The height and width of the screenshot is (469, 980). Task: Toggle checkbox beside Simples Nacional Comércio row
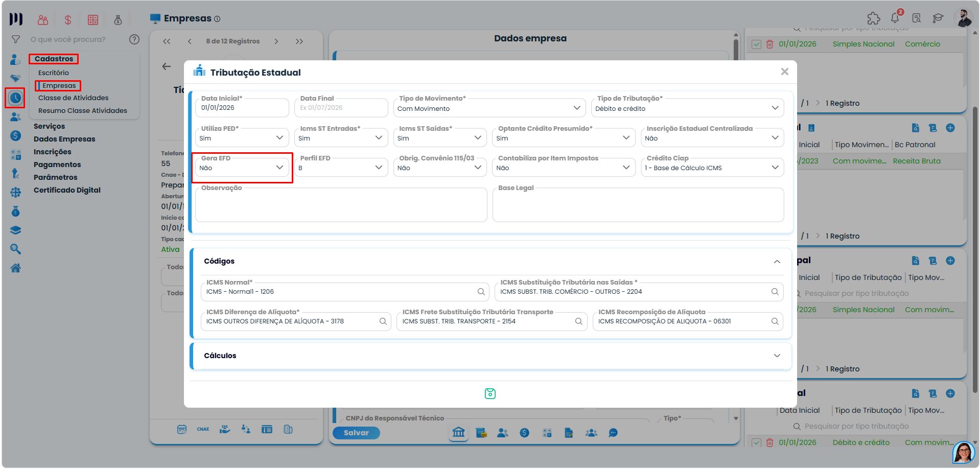(x=757, y=44)
